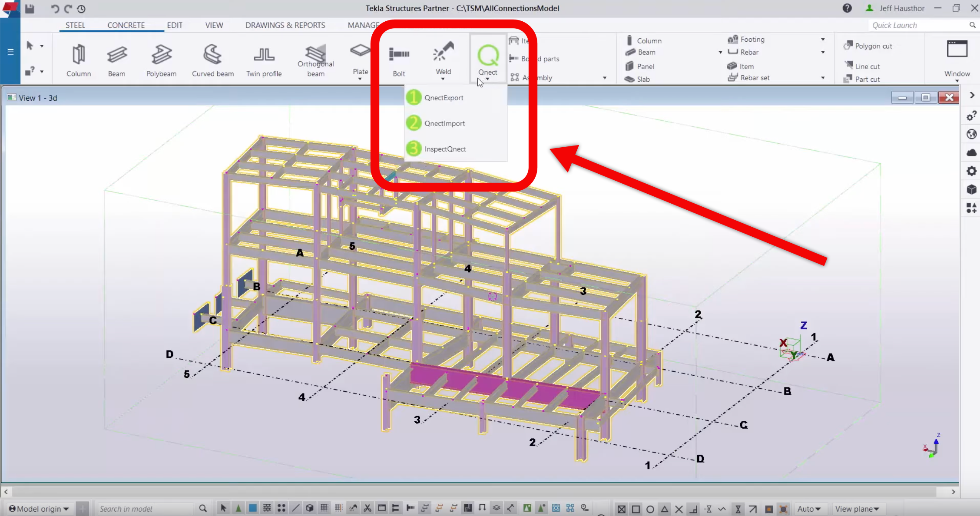Open the Model origin dropdown

pos(39,509)
